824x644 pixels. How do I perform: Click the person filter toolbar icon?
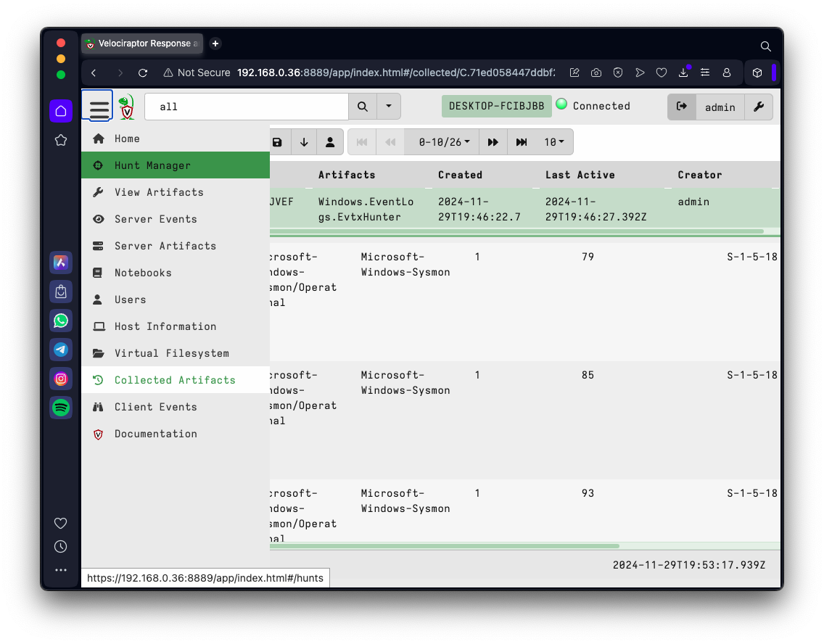pyautogui.click(x=330, y=142)
